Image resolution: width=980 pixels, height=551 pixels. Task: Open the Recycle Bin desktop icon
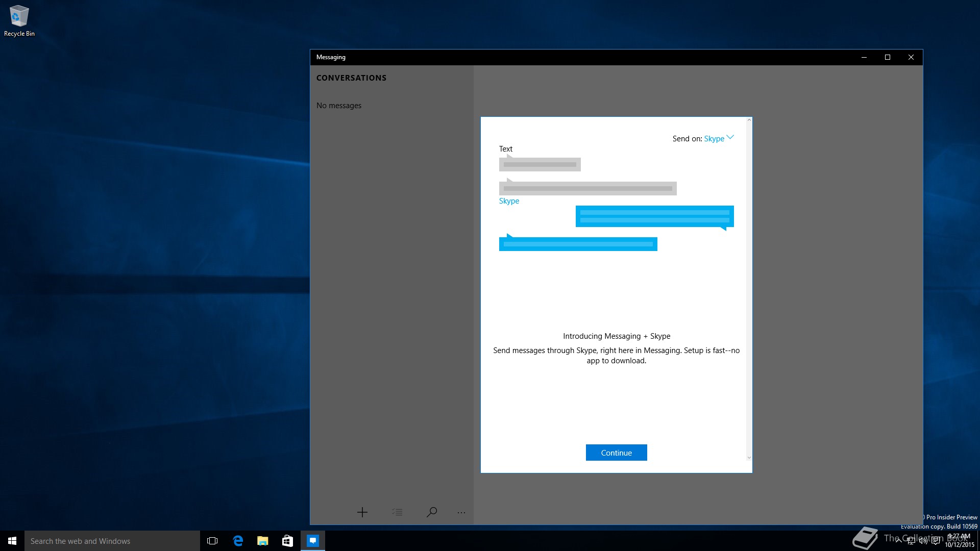[x=19, y=21]
